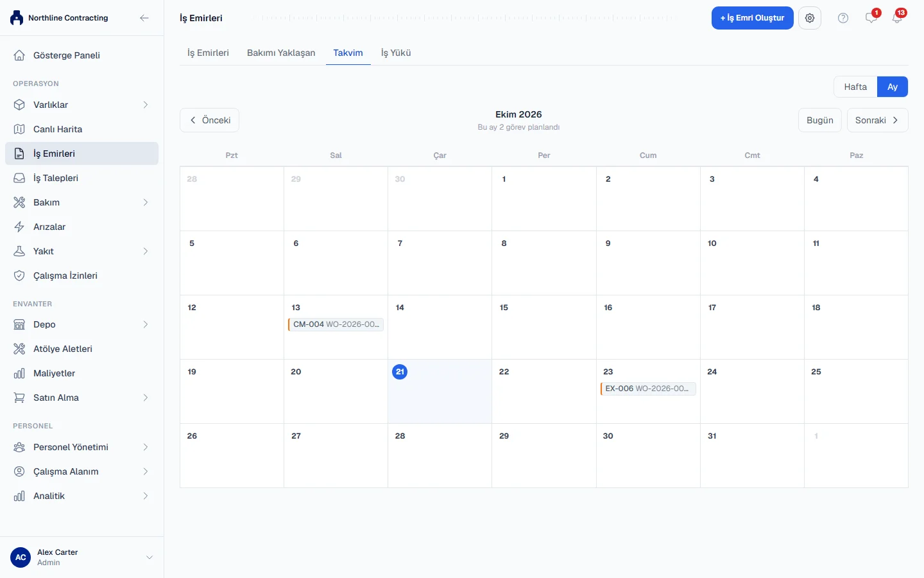This screenshot has height=578, width=924.
Task: Expand the Depo submenu chevron
Action: 146,324
